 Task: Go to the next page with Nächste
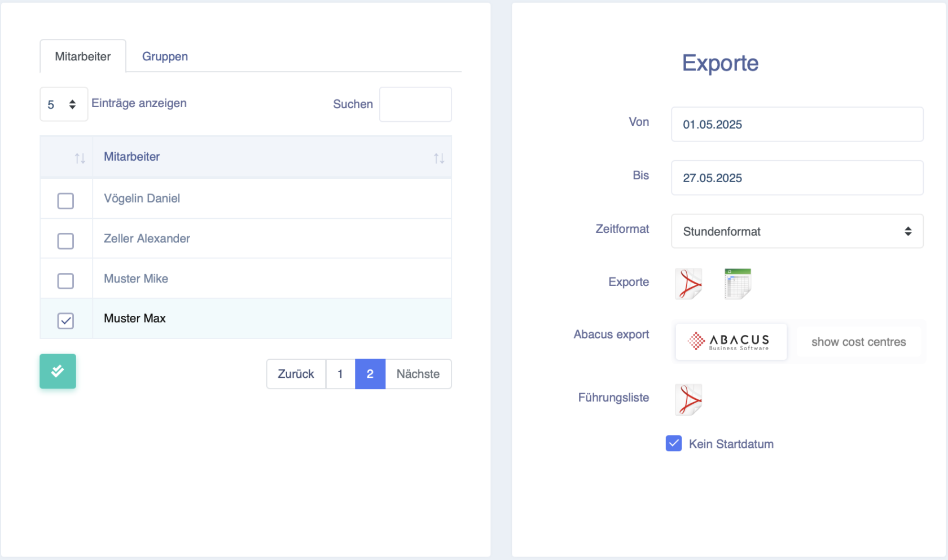click(x=418, y=374)
